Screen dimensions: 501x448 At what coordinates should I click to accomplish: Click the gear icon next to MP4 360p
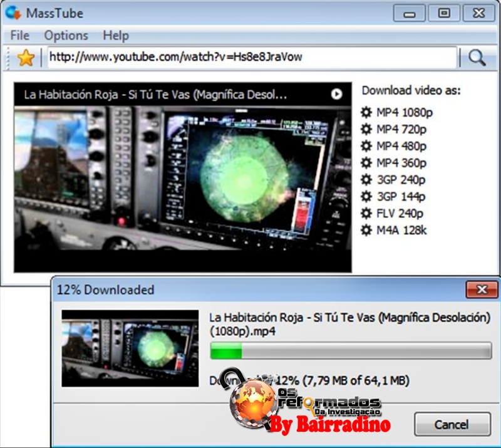coord(366,163)
